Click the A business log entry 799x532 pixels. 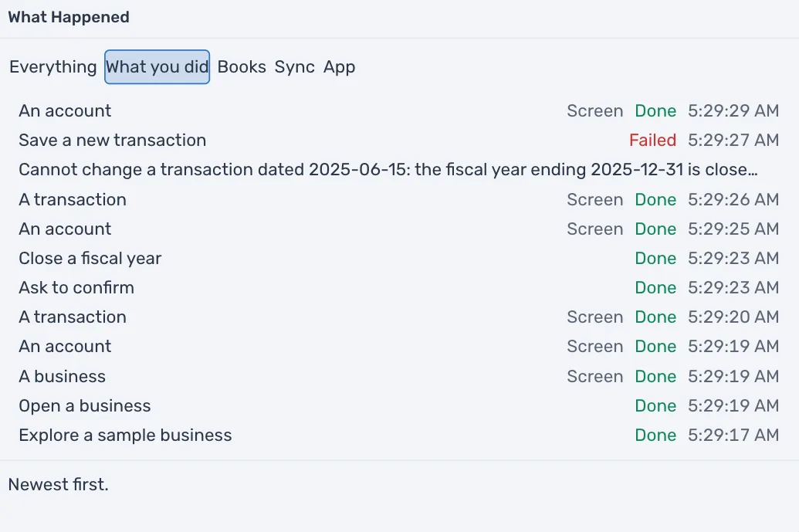point(399,376)
